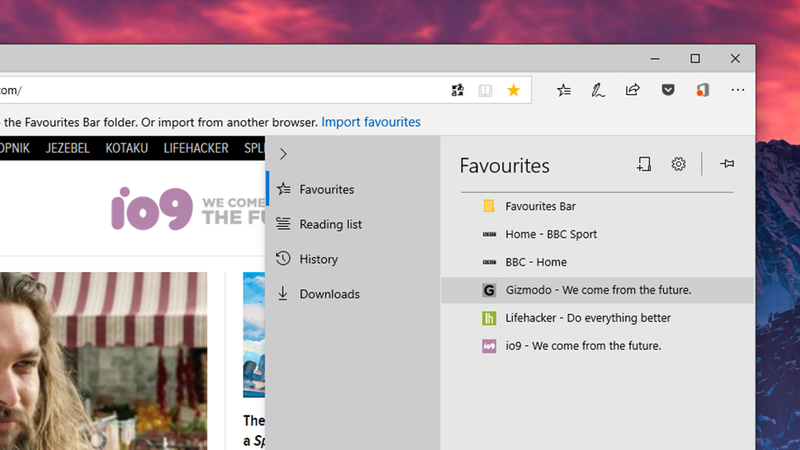Click the create new folder icon in Favourites

coord(644,164)
